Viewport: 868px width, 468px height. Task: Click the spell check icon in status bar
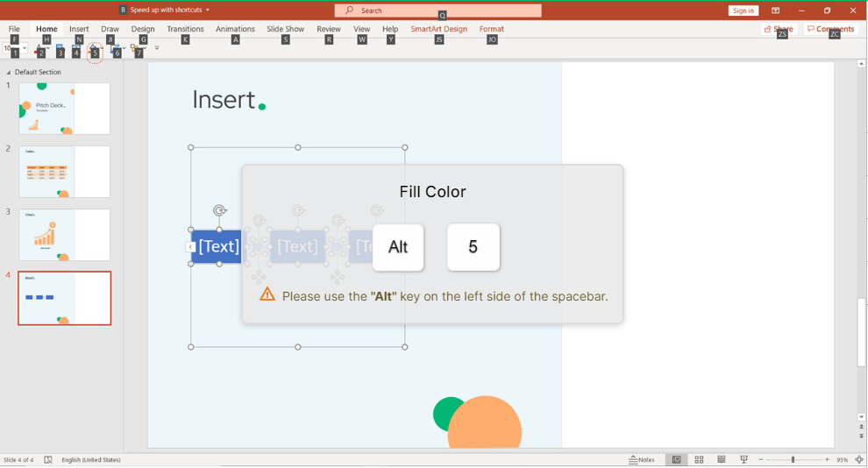click(x=48, y=460)
